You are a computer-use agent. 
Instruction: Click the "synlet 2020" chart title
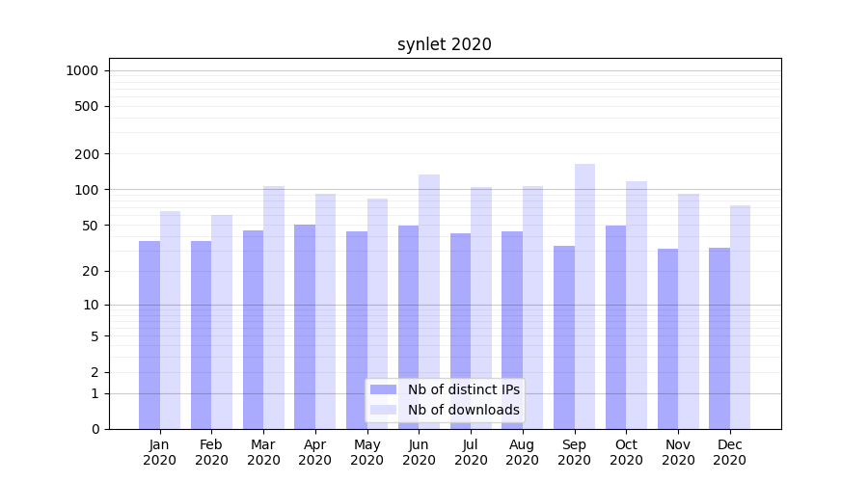pyautogui.click(x=444, y=44)
